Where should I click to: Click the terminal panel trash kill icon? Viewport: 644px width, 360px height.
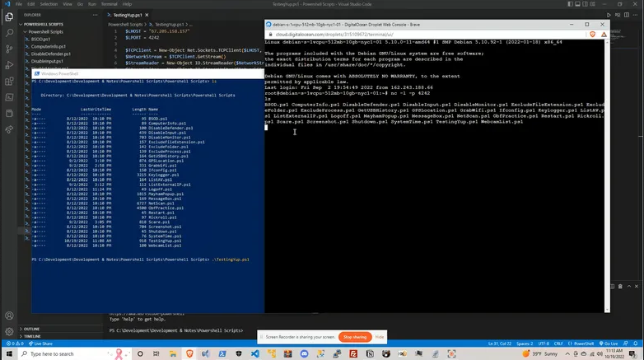coord(621,287)
